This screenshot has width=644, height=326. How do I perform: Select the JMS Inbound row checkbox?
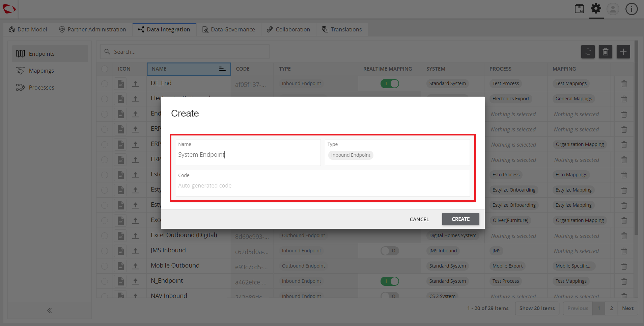(x=105, y=251)
